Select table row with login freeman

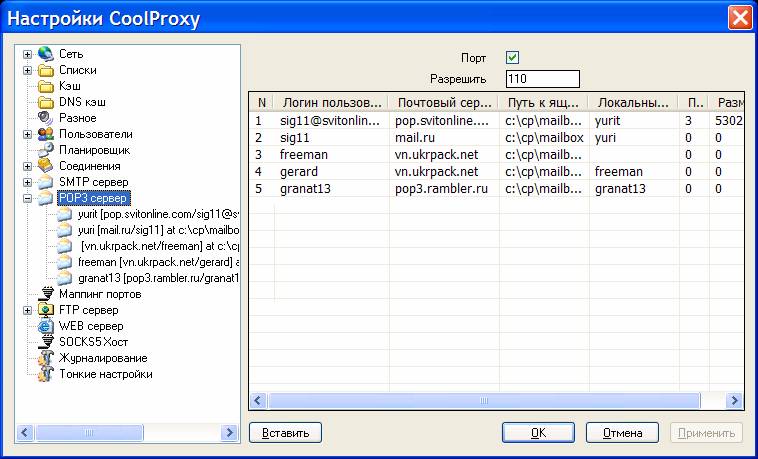pyautogui.click(x=496, y=155)
